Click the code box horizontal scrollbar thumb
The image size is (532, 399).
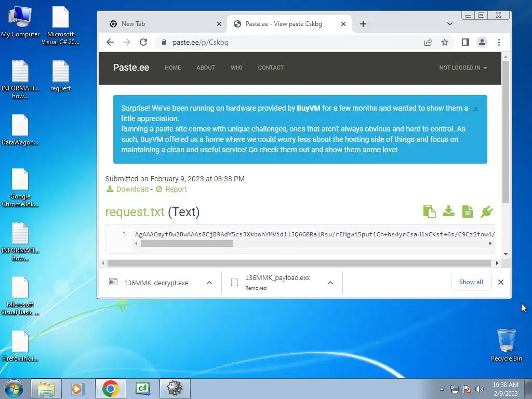click(187, 243)
